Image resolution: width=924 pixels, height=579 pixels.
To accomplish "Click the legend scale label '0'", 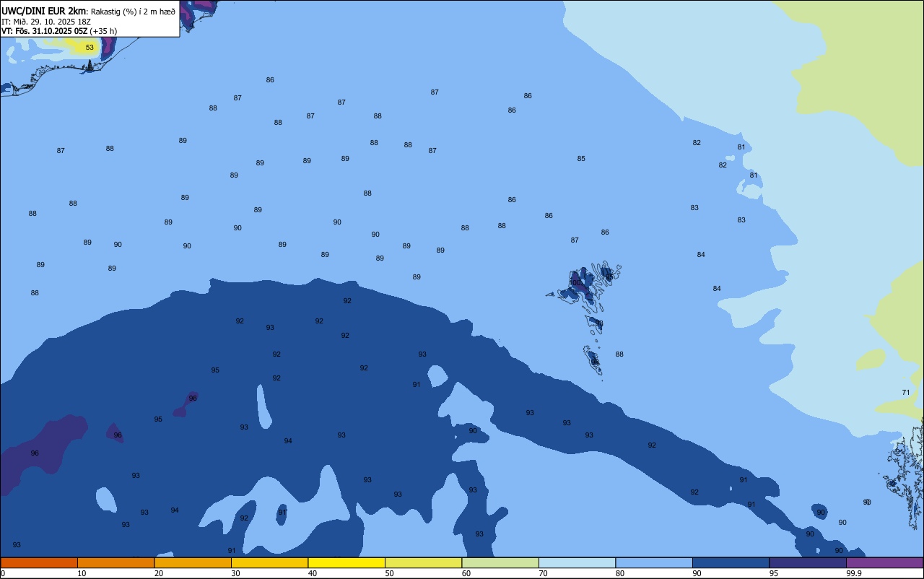I will pyautogui.click(x=3, y=573).
